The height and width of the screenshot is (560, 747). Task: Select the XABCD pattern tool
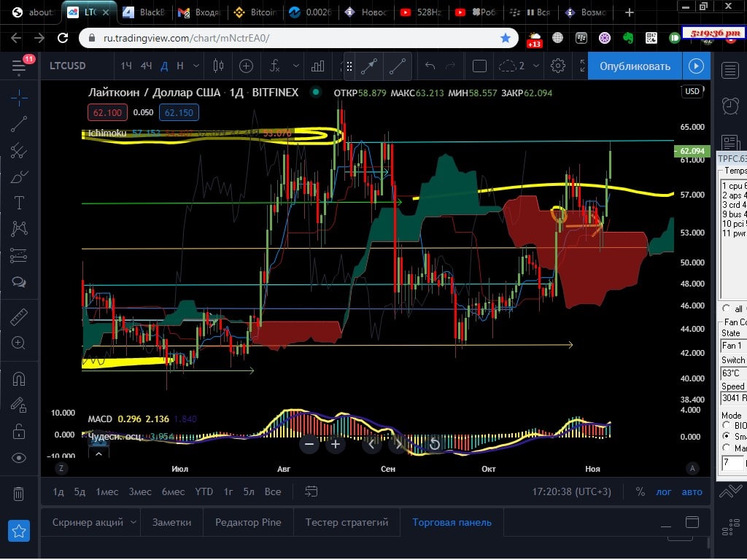pyautogui.click(x=19, y=229)
